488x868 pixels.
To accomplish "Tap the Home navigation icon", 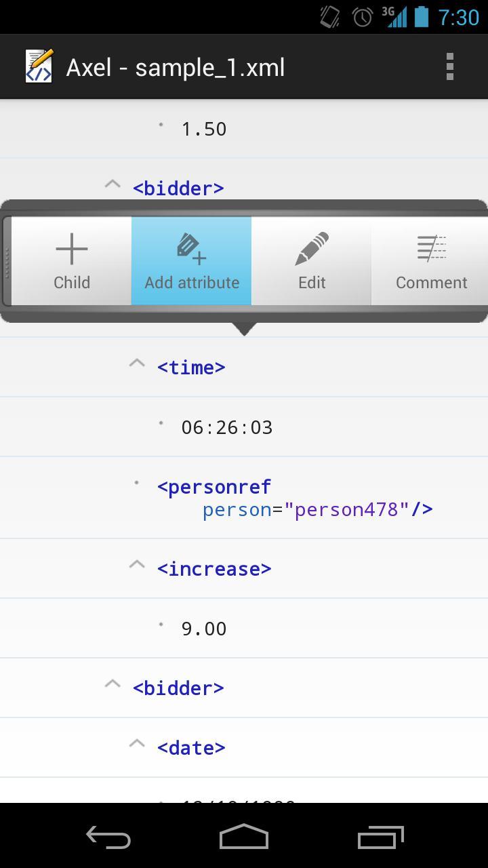I will pos(243,837).
